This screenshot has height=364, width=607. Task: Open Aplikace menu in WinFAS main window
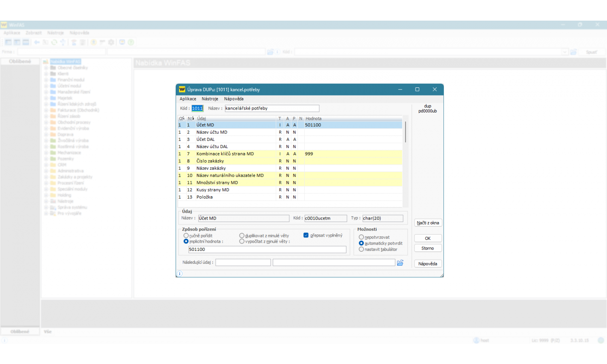click(12, 33)
